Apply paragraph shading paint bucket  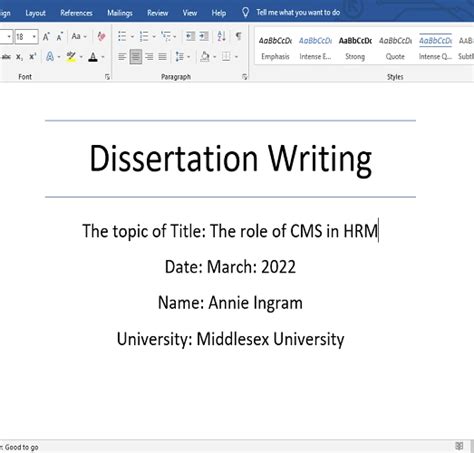coord(205,57)
